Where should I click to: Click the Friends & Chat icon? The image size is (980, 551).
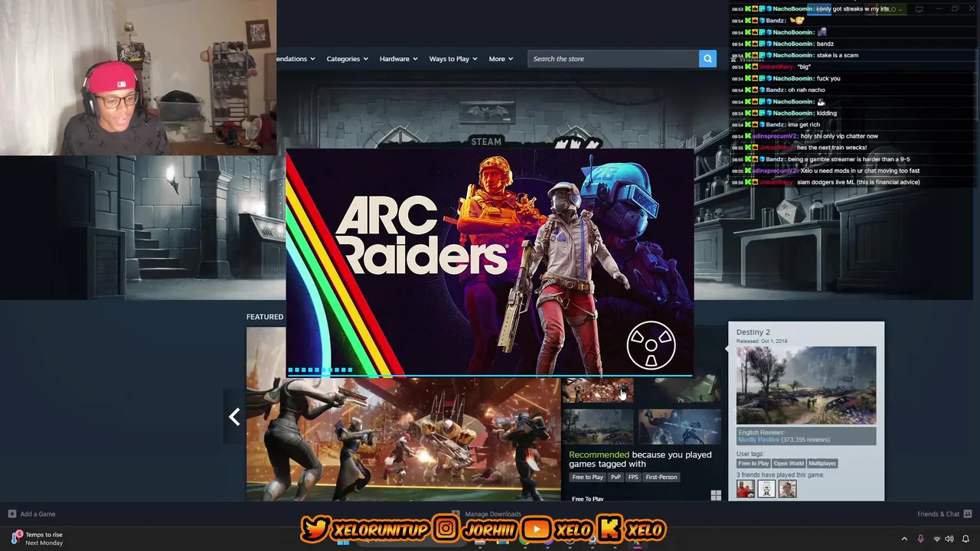point(967,514)
